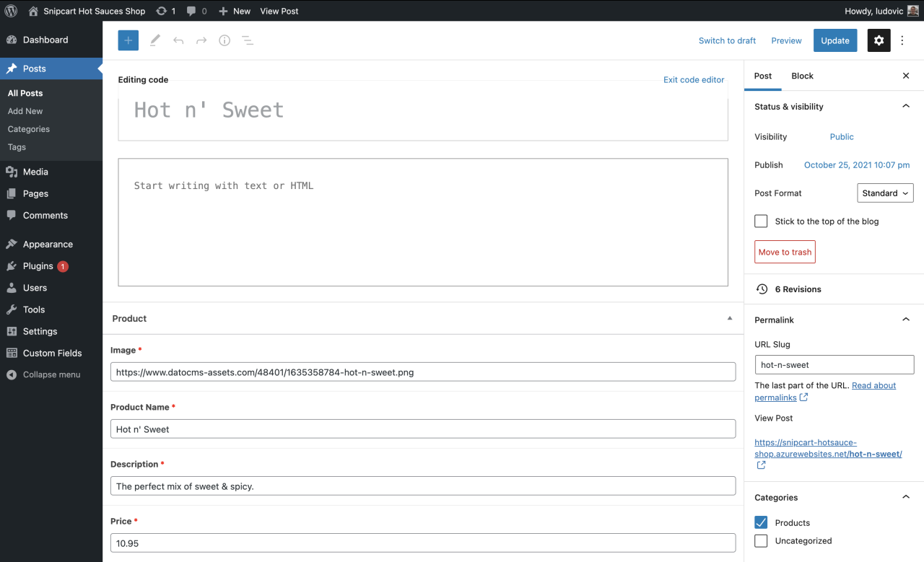The image size is (924, 562).
Task: Click the WordPress logo in admin bar
Action: click(11, 11)
